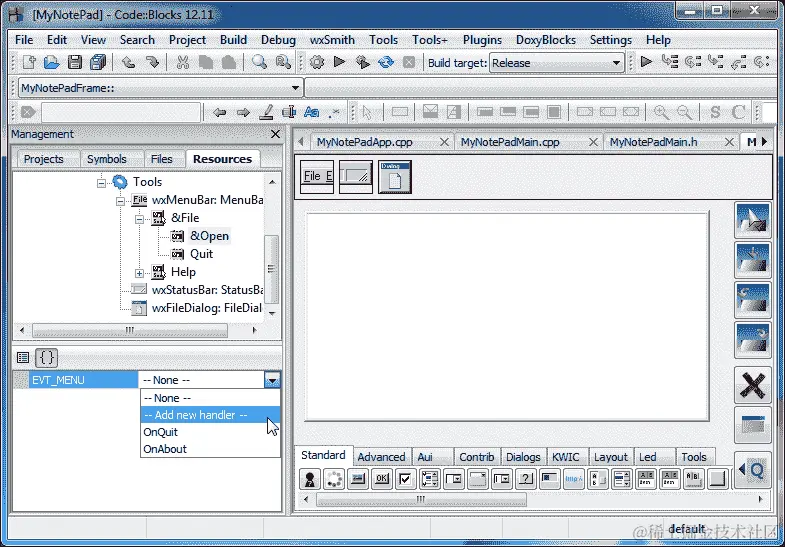Click the zoom out toolbar icon
This screenshot has height=547, width=785.
pos(684,112)
